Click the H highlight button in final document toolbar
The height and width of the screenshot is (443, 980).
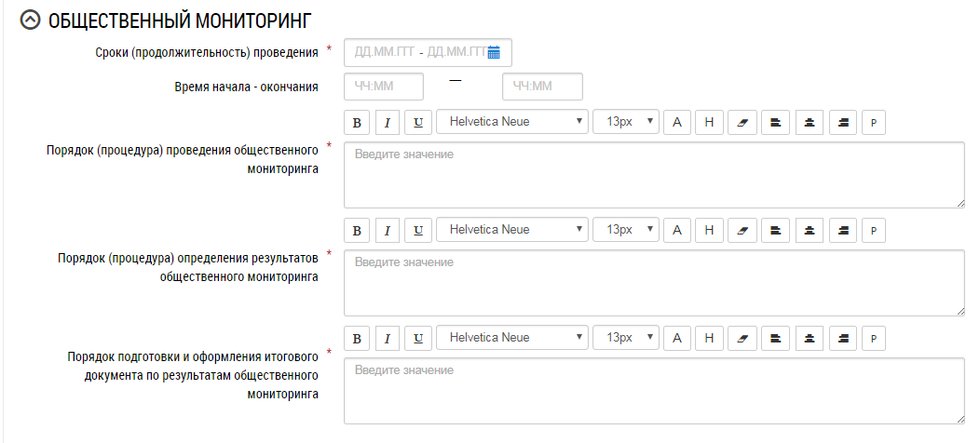pos(709,338)
